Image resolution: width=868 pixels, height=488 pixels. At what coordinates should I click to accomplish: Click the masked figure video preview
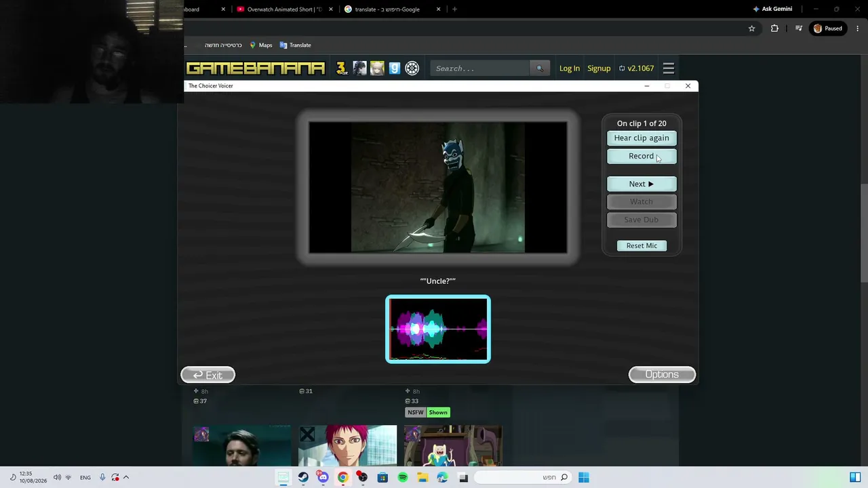pyautogui.click(x=438, y=188)
